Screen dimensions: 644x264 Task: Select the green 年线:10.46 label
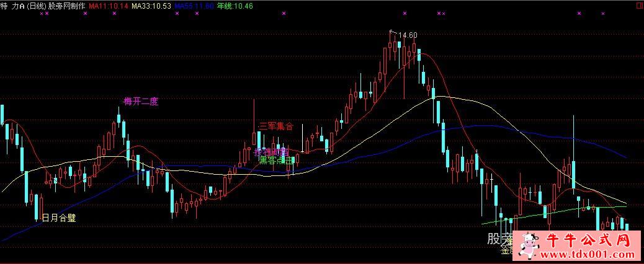click(x=235, y=6)
